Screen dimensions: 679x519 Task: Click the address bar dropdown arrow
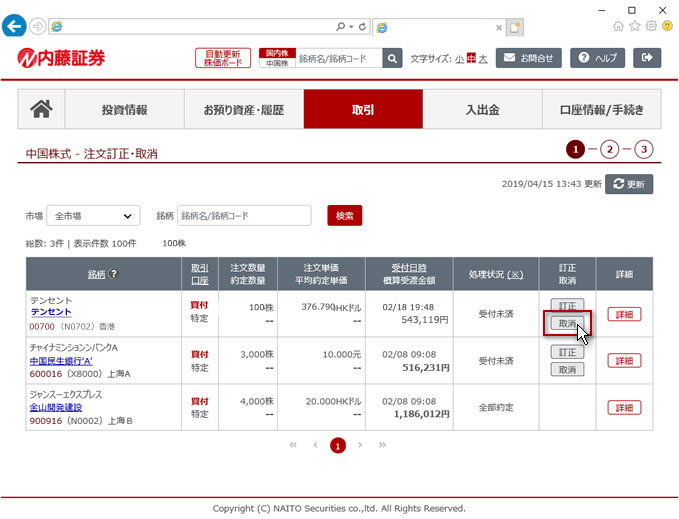351,27
